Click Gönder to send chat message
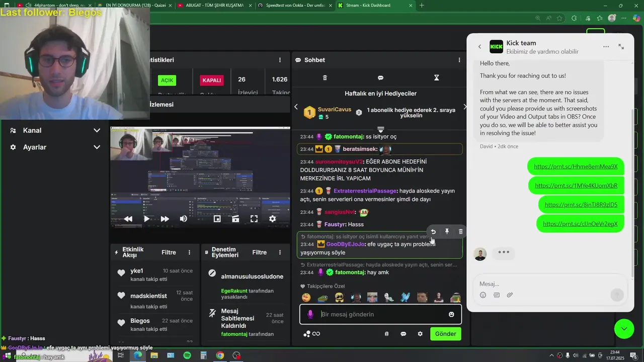The image size is (644, 362). coord(445,334)
